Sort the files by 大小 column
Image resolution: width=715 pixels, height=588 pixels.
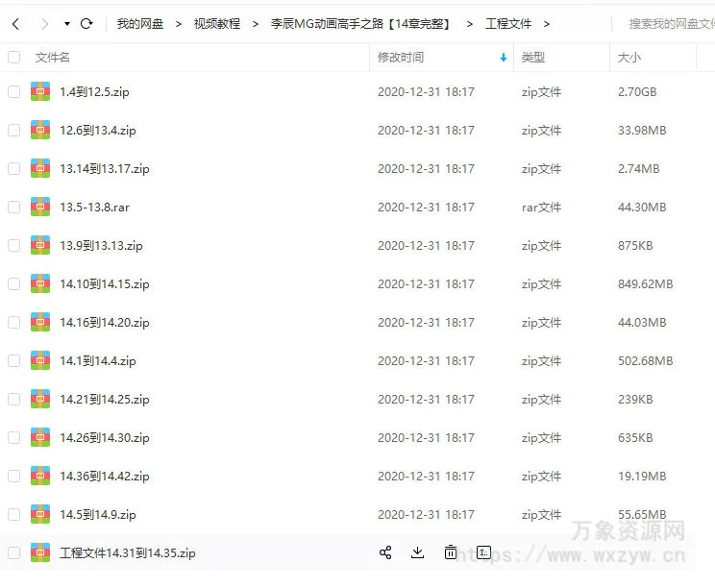[x=629, y=58]
